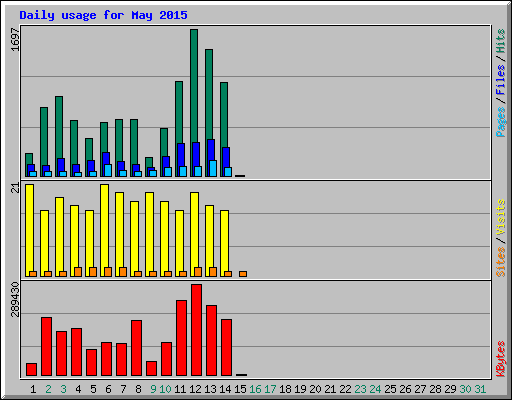The height and width of the screenshot is (400, 512).
Task: Click day 3 on the x-axis
Action: 63,389
